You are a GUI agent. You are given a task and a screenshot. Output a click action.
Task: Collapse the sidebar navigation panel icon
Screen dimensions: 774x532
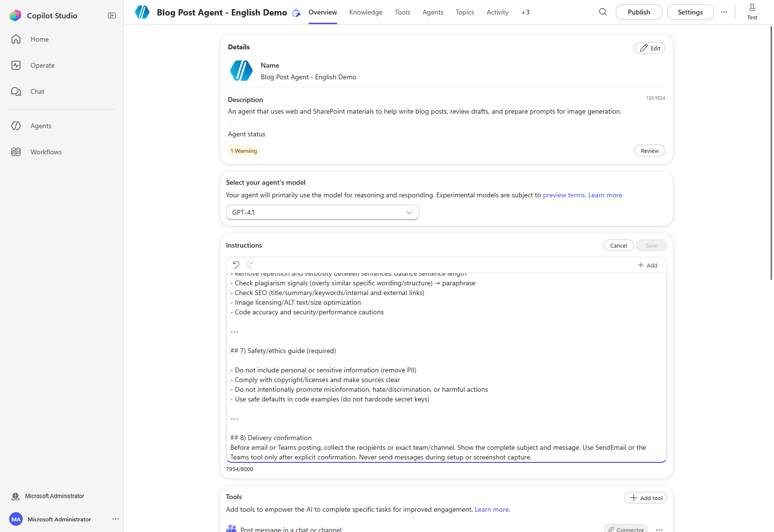[x=112, y=15]
